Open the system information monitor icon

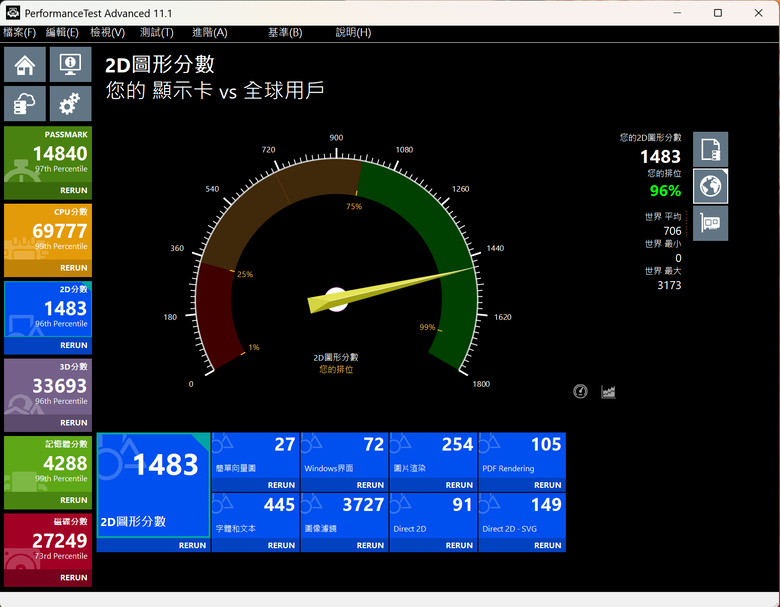tap(70, 64)
